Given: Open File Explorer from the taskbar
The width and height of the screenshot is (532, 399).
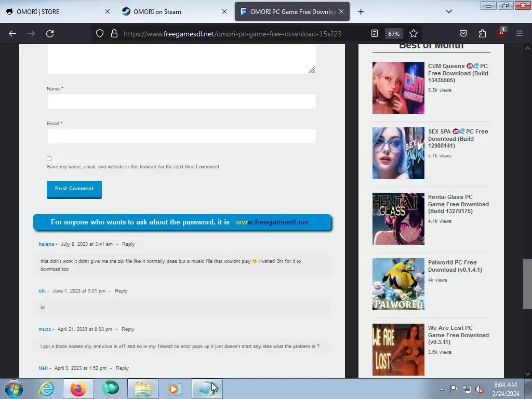Looking at the screenshot, I should pos(143,389).
